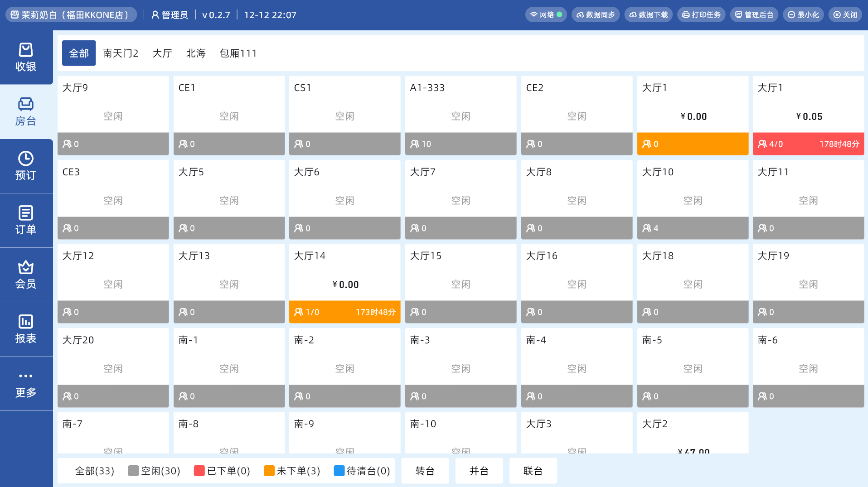Filter tables by 待清台 blue status
This screenshot has height=487, width=868.
(x=362, y=471)
